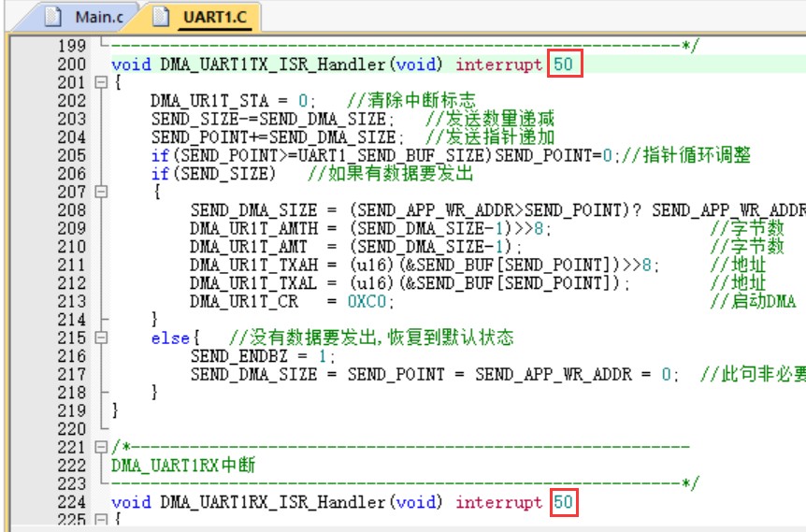Screen dimensions: 806x532
Task: Collapse the if block at line 207
Action: pos(101,192)
